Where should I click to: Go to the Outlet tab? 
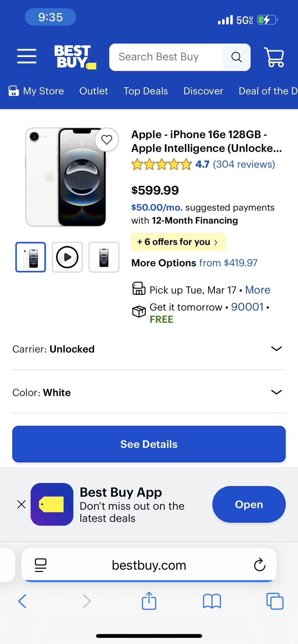click(93, 91)
